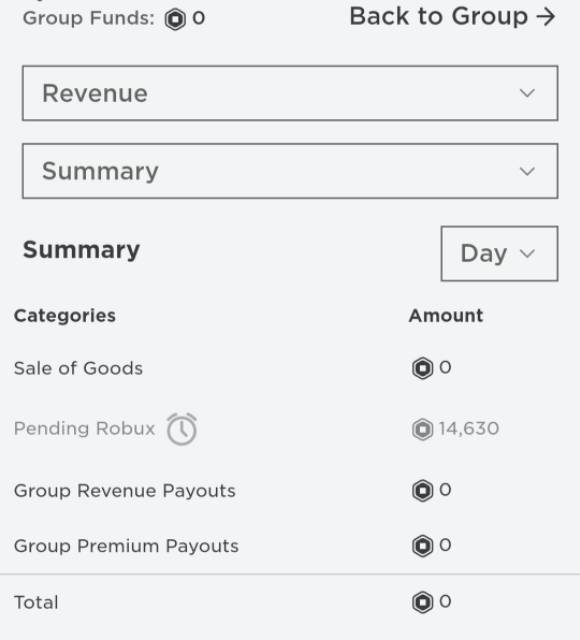Click the Categories column header
Image resolution: width=580 pixels, height=640 pixels.
65,316
